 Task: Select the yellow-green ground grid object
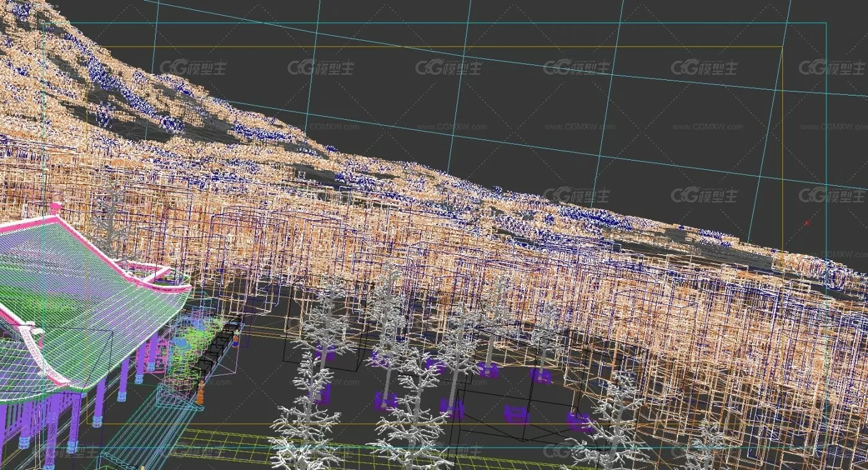point(372,448)
